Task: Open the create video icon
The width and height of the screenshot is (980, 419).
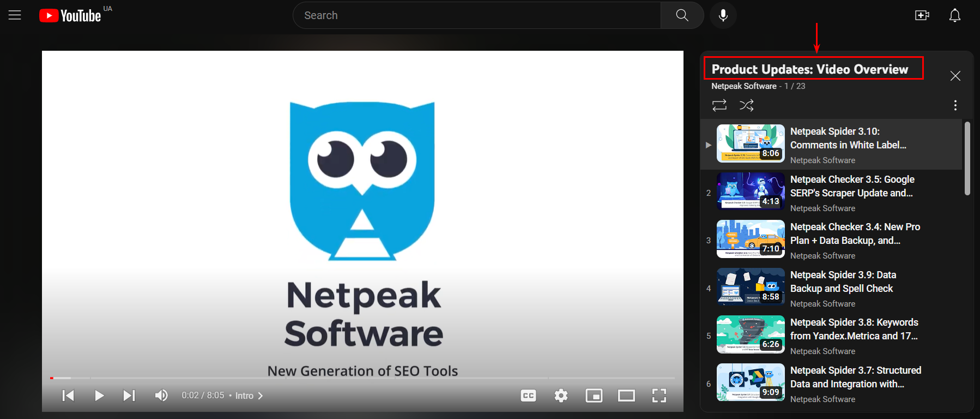Action: (922, 15)
